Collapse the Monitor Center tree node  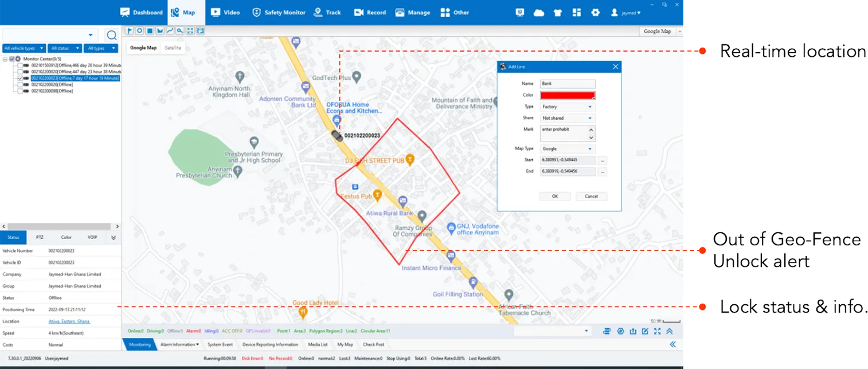5,58
